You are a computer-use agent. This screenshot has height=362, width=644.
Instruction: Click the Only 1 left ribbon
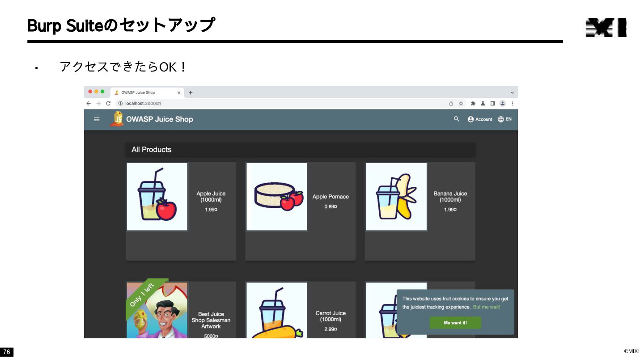[x=143, y=295]
